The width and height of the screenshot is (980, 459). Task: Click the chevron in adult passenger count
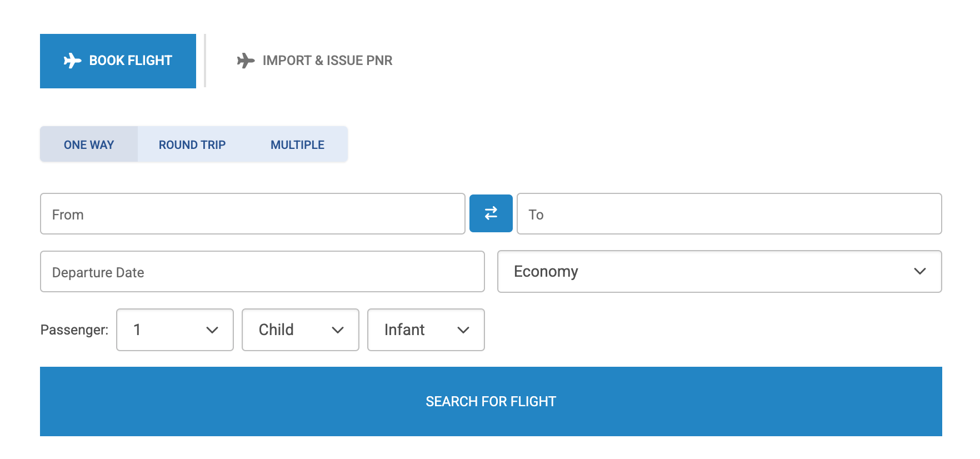(212, 330)
